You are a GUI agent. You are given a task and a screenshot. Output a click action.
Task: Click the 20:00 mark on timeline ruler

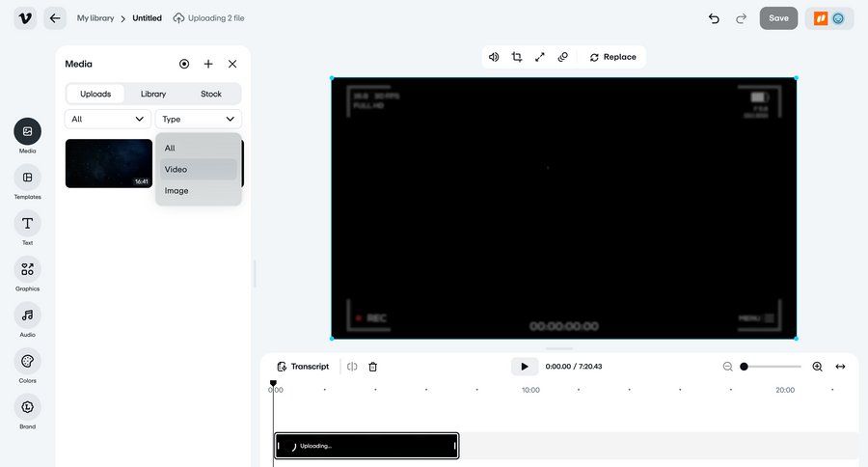tap(785, 390)
